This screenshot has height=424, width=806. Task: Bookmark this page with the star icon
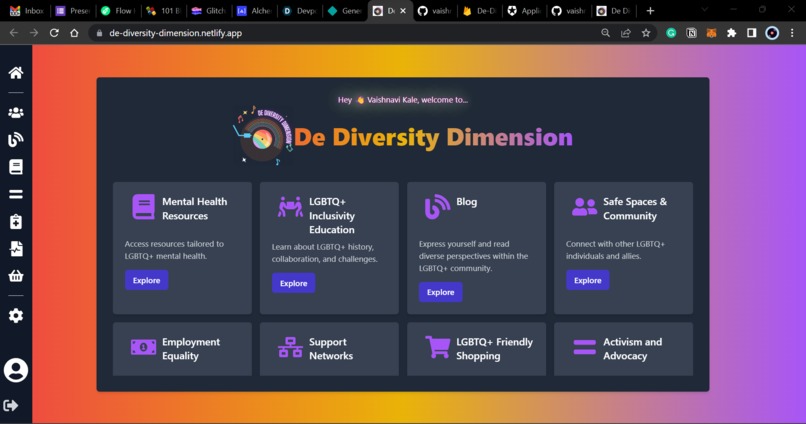pos(646,33)
